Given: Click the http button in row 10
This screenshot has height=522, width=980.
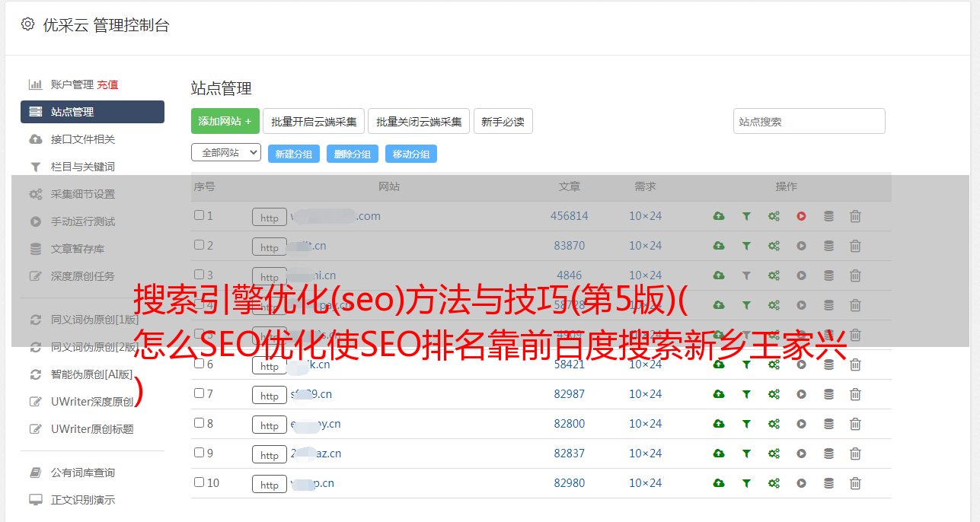Looking at the screenshot, I should (270, 485).
